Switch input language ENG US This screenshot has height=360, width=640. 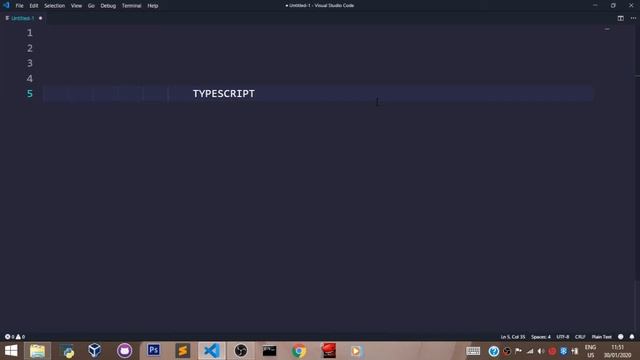(590, 351)
